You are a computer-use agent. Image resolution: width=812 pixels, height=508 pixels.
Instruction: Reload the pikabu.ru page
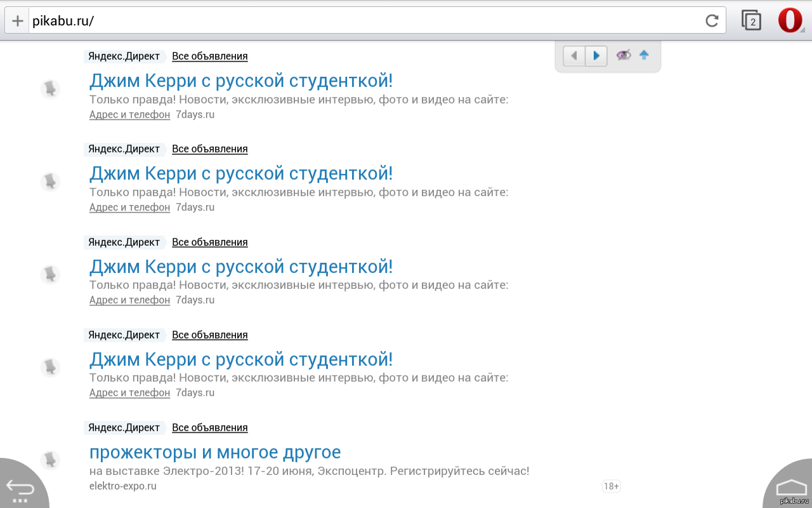click(712, 21)
